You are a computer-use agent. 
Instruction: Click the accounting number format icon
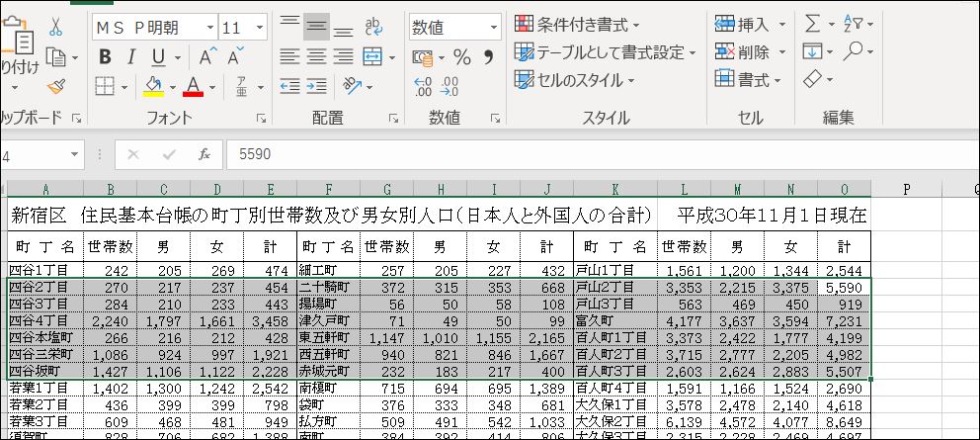(x=423, y=57)
